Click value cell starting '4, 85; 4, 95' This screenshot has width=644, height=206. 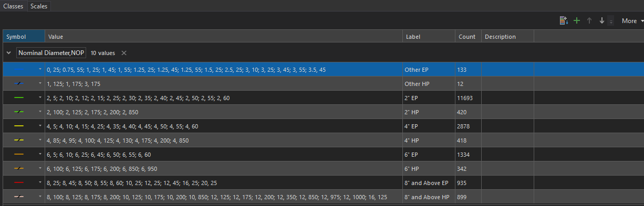coord(224,140)
